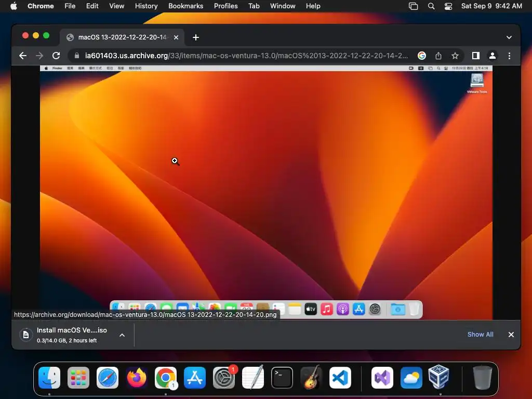Open the Google search side icon
The height and width of the screenshot is (399, 532).
422,56
